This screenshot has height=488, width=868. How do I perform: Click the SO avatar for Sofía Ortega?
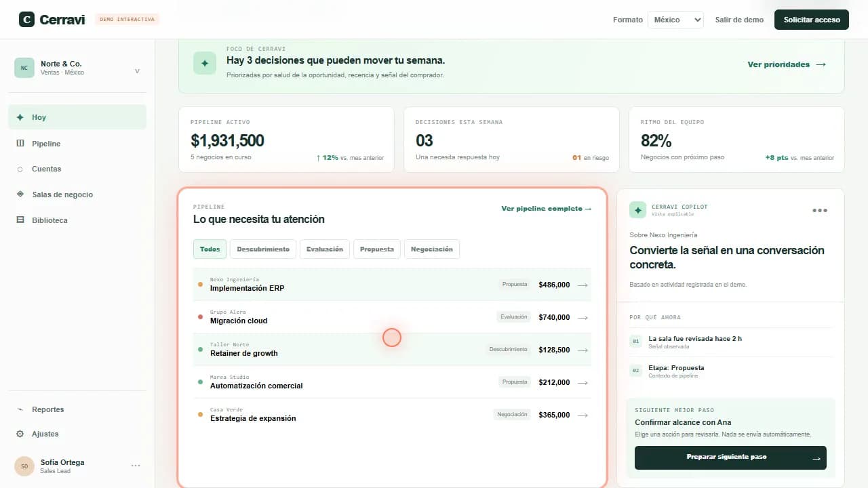click(x=24, y=466)
